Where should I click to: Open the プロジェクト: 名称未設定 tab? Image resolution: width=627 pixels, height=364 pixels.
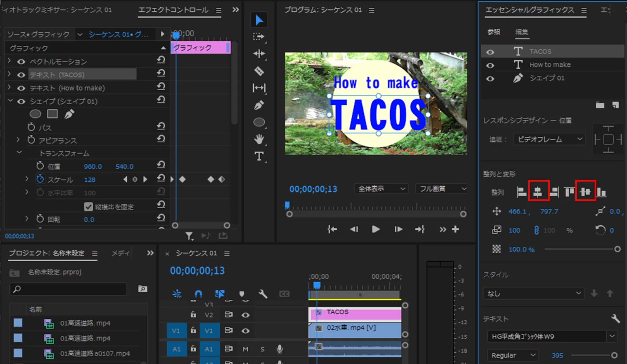click(x=47, y=253)
